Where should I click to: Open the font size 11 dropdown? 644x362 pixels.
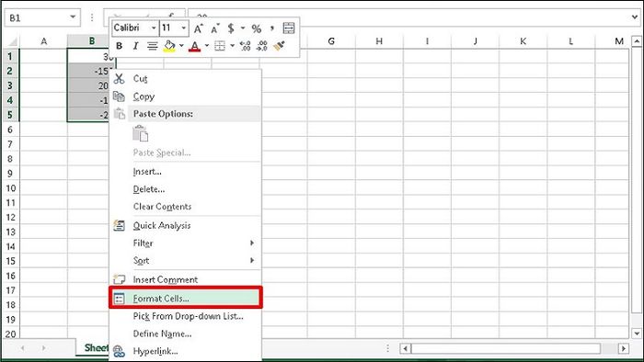[x=184, y=28]
